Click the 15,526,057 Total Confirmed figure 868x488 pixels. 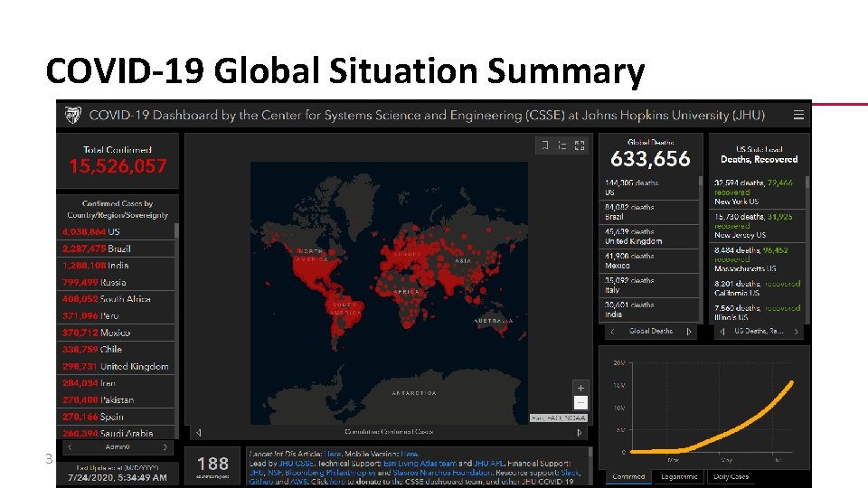(x=118, y=166)
